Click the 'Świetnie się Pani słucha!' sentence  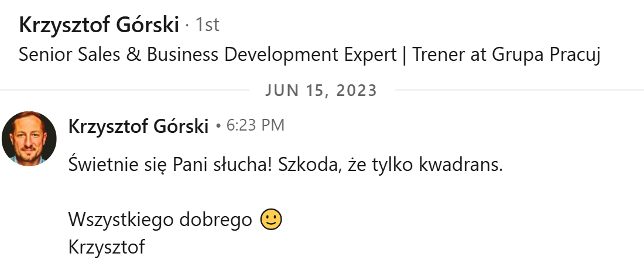pos(169,165)
